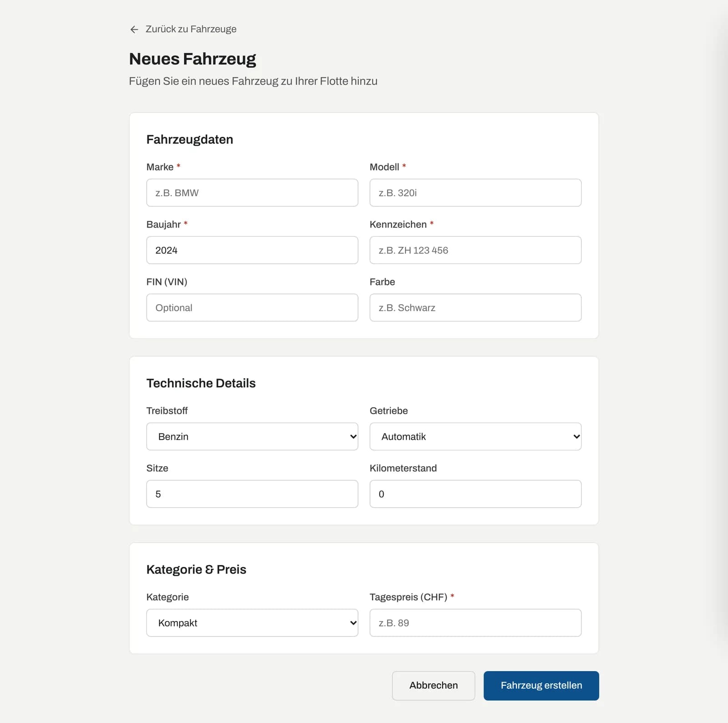The height and width of the screenshot is (723, 728).
Task: Click the Neues Fahrzeug page heading
Action: [x=192, y=59]
